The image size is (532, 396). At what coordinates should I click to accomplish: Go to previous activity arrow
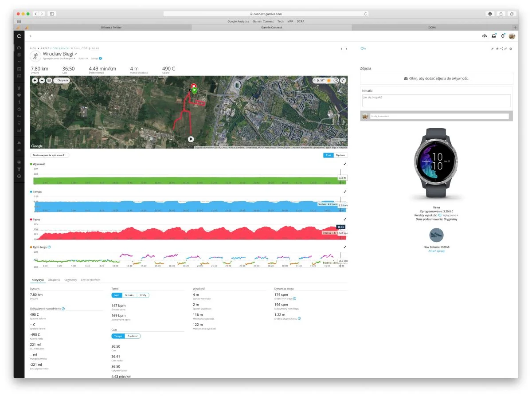[341, 49]
